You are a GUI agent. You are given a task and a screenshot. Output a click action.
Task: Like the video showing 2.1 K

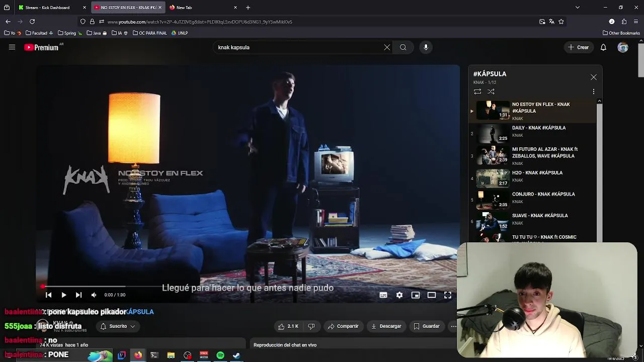point(288,326)
